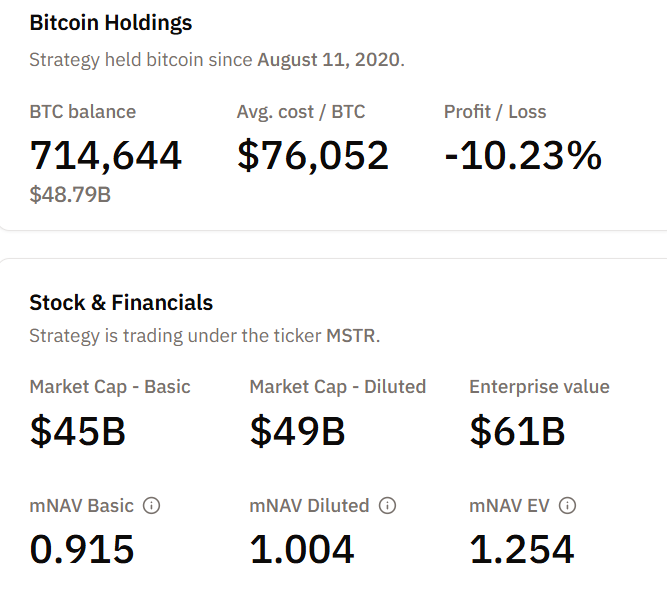The image size is (667, 593).
Task: Select the $49B diluted market cap value
Action: [x=297, y=431]
